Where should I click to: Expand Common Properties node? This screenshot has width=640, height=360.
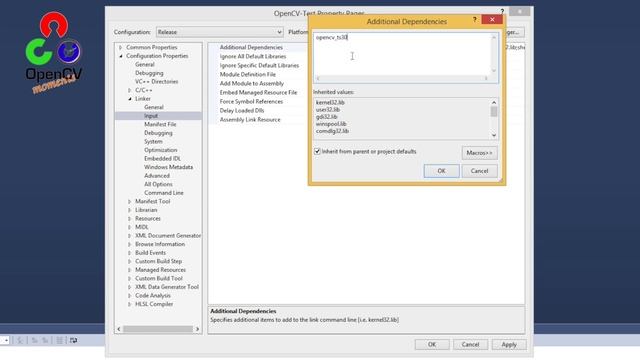click(121, 47)
